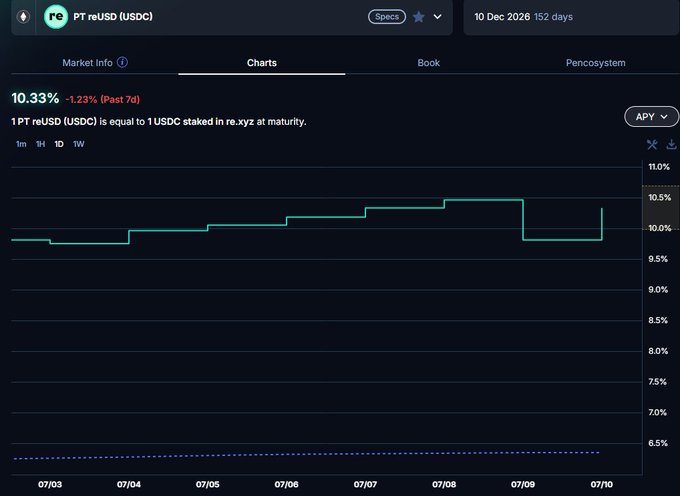Click the 8.0% y-axis label
The image size is (680, 496).
pyautogui.click(x=658, y=351)
